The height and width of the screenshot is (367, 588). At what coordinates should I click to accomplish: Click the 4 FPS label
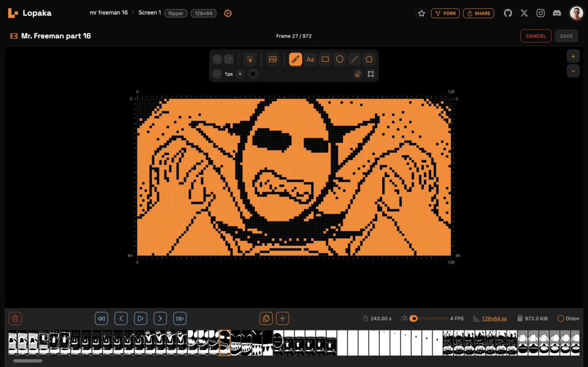click(x=457, y=319)
